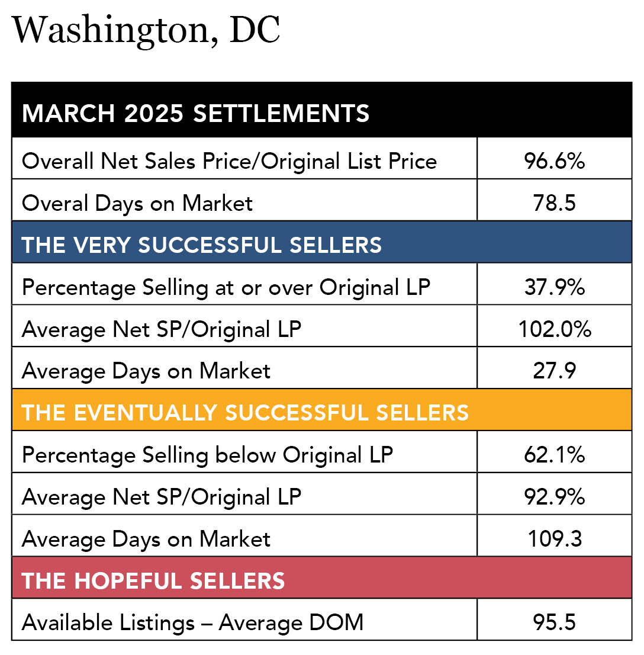Select the 96.6% value cell
Screen dimensions: 644x655
point(554,160)
